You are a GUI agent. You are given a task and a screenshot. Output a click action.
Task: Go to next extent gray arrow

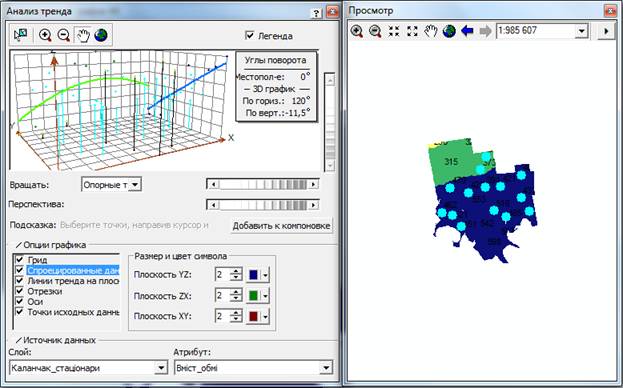tap(485, 31)
